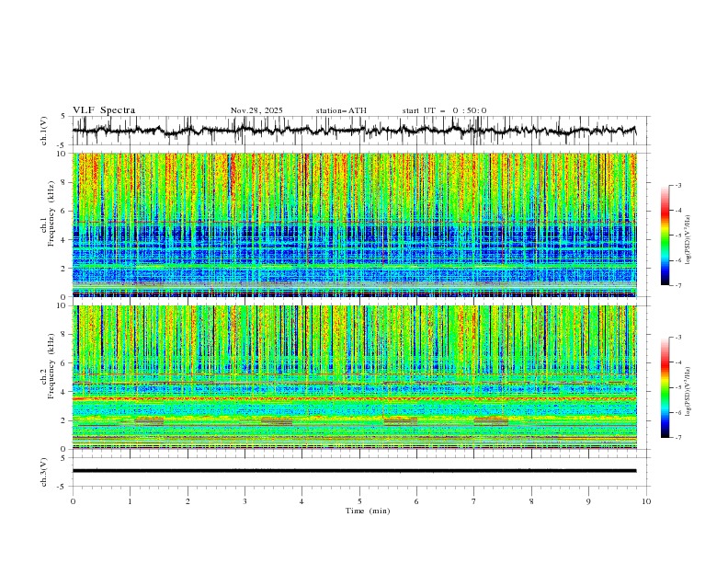The width and height of the screenshot is (728, 563).
Task: Click the '-7' tick on the lower colorbar
Action: coord(677,438)
